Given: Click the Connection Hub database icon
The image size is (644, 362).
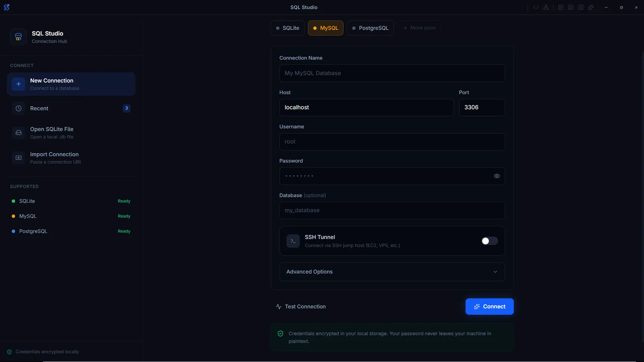Looking at the screenshot, I should click(19, 37).
